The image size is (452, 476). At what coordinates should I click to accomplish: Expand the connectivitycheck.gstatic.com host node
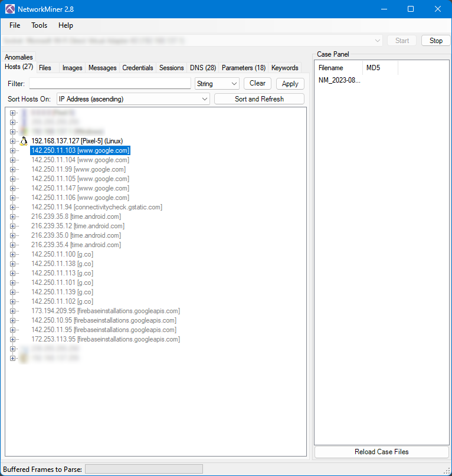13,207
